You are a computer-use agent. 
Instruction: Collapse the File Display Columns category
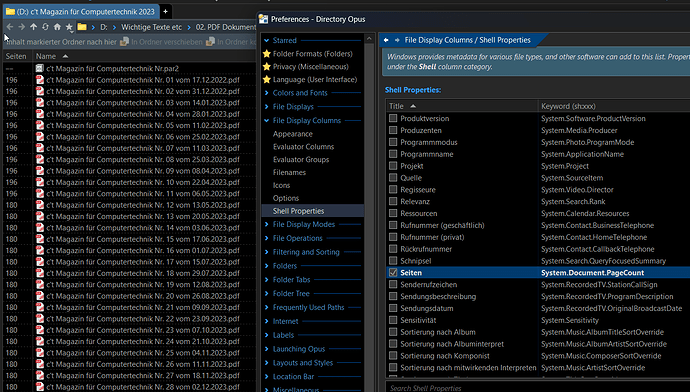coord(266,121)
